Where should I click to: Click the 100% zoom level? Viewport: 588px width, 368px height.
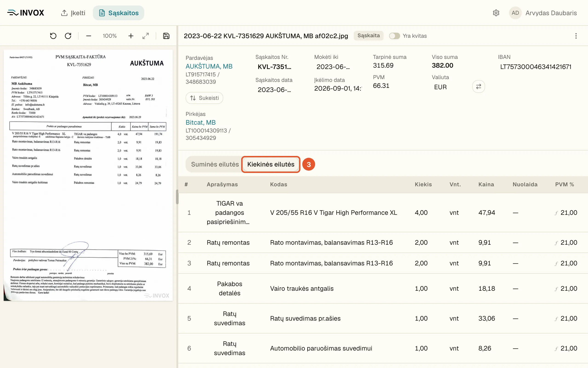point(110,36)
